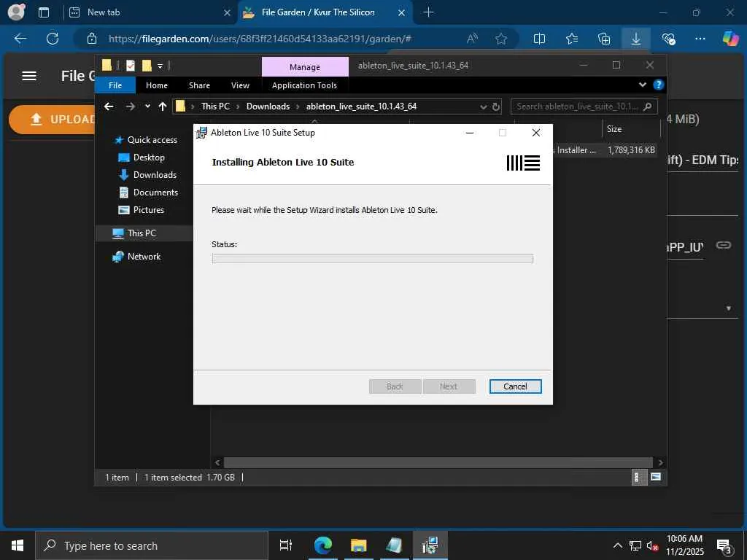Switch Explorer to details view icon

click(x=638, y=477)
